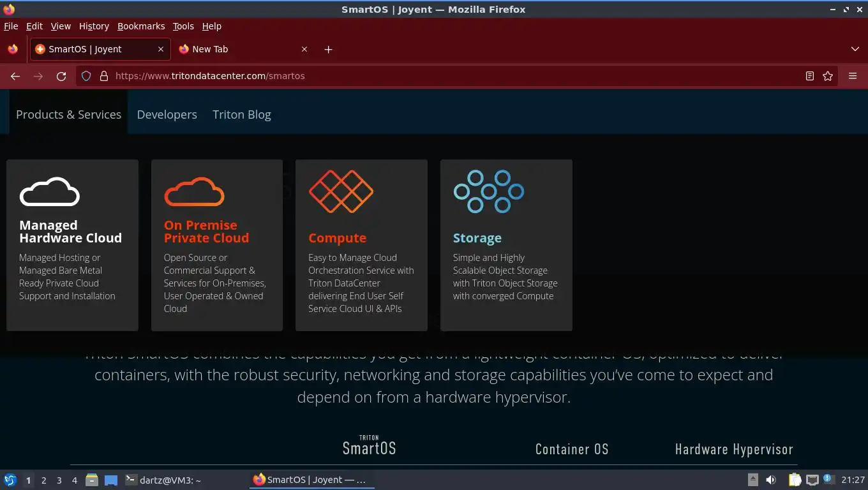
Task: Reload the current page
Action: pyautogui.click(x=61, y=76)
